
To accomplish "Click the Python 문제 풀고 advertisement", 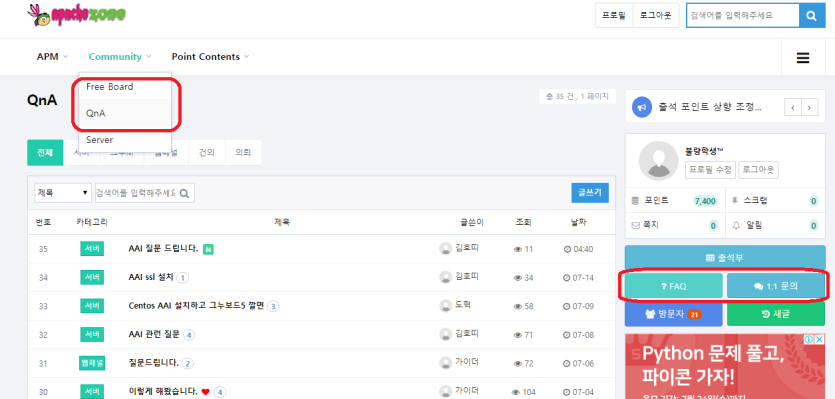I will (x=725, y=367).
